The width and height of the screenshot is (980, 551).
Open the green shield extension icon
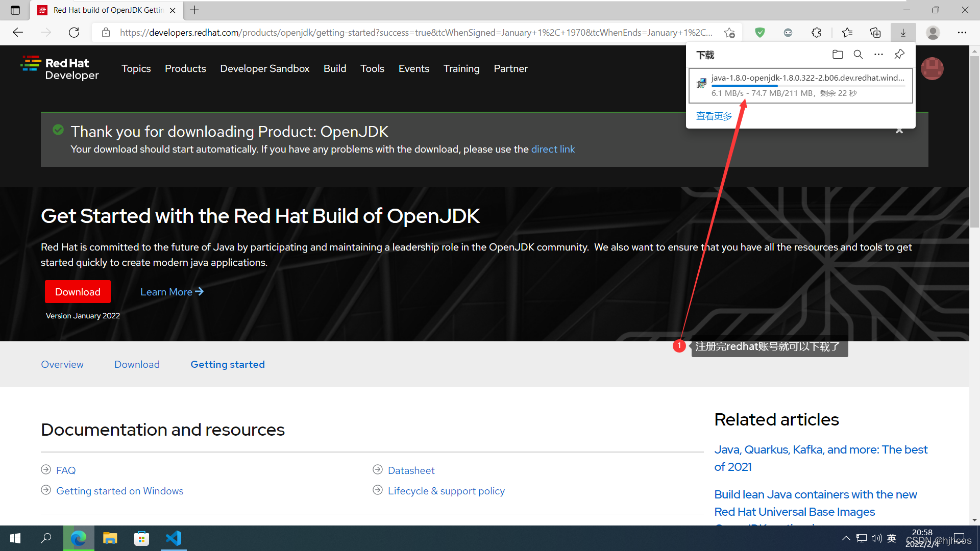(760, 33)
